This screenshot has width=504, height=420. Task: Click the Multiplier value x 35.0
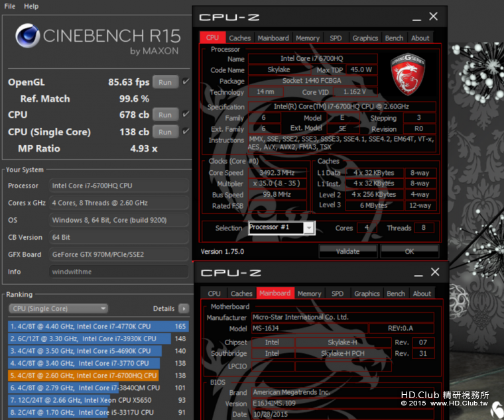pos(277,184)
